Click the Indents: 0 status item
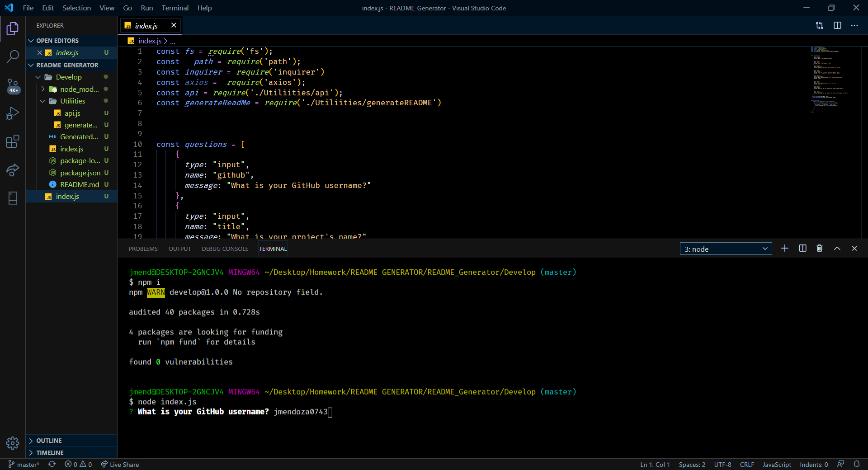The image size is (868, 470). click(814, 464)
